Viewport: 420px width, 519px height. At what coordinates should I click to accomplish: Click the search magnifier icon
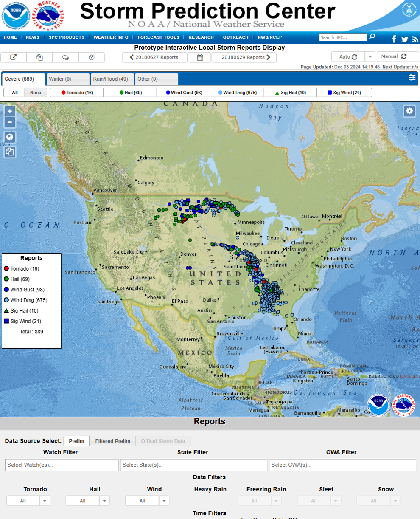[x=372, y=37]
